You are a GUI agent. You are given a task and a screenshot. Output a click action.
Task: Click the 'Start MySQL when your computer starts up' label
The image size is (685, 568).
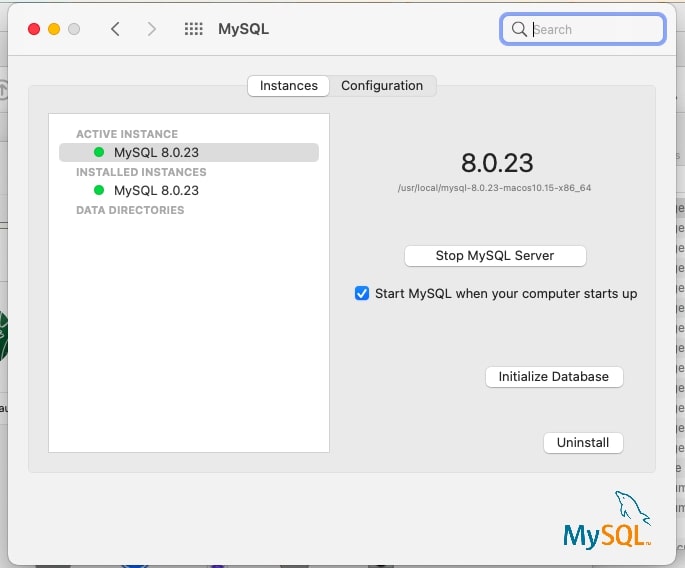pos(506,294)
